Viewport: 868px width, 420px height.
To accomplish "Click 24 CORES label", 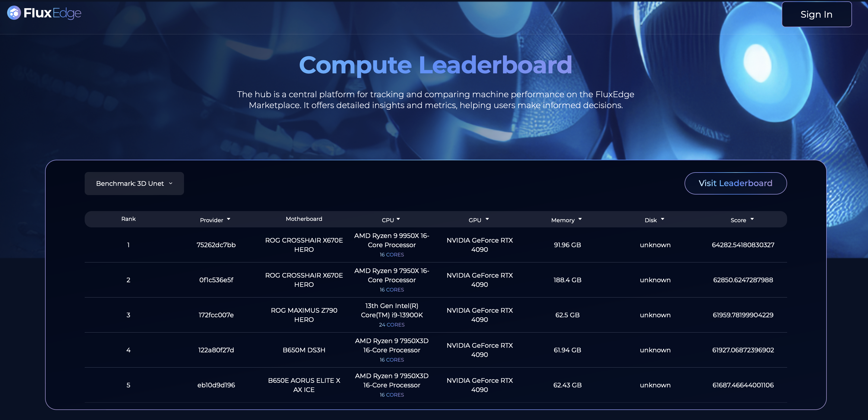I will [392, 325].
